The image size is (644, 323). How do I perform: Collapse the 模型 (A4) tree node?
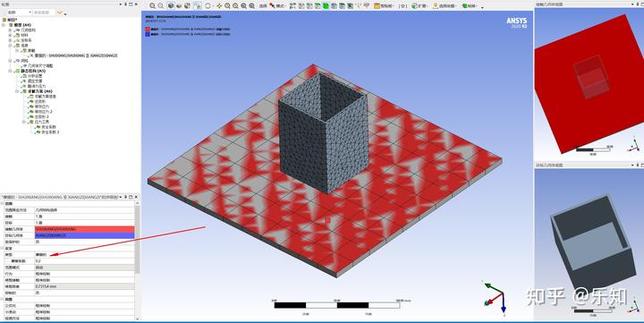[x=4, y=25]
